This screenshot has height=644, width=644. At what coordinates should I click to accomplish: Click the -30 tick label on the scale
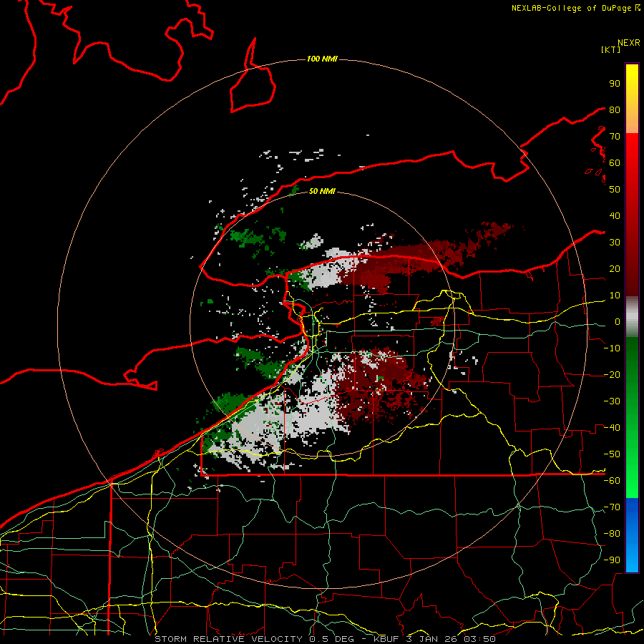click(612, 401)
